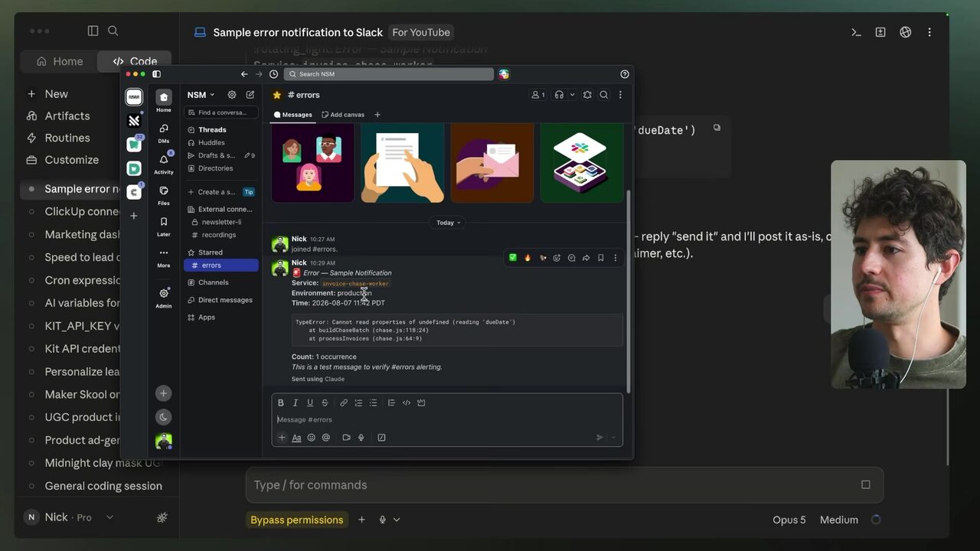980x551 pixels.
Task: Click the Search NSM field
Action: point(389,74)
